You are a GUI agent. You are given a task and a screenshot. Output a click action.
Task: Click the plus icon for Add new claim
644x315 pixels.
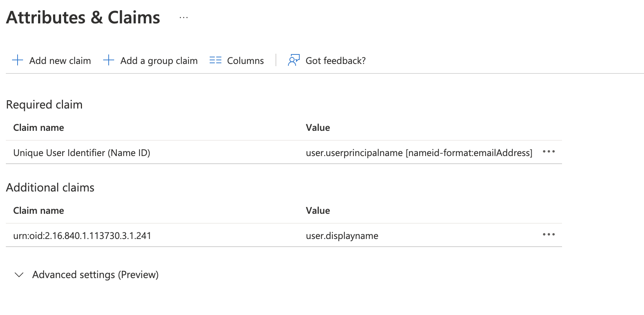coord(18,60)
